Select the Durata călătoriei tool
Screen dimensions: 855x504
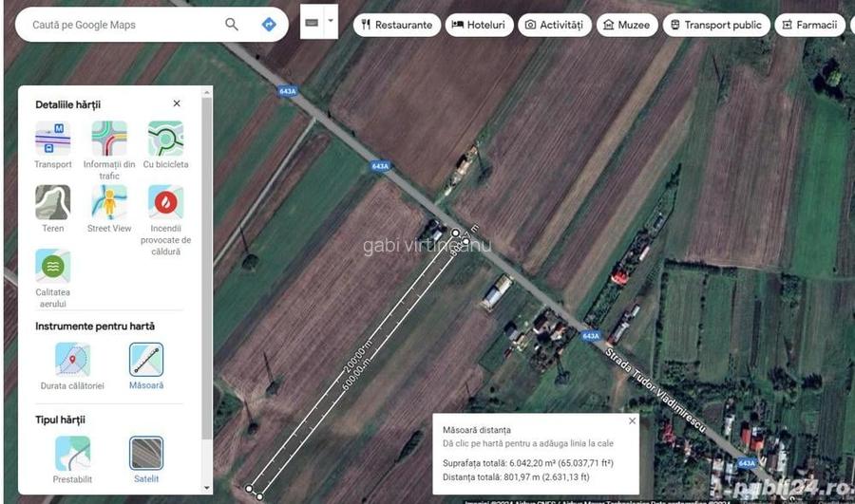pos(72,366)
